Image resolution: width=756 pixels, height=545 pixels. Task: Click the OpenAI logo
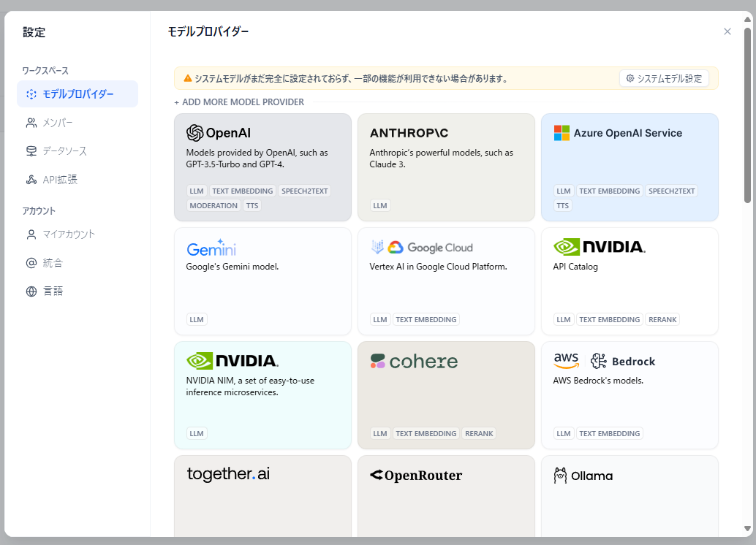pyautogui.click(x=219, y=133)
